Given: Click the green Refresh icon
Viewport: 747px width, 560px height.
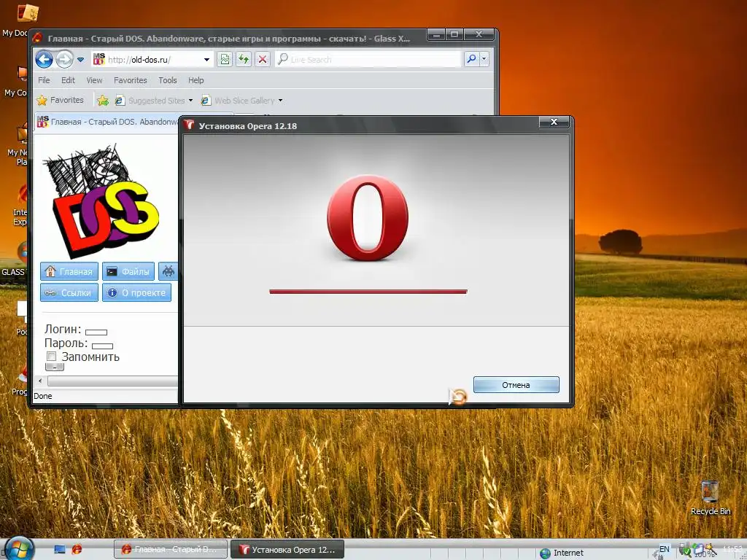Looking at the screenshot, I should (244, 60).
